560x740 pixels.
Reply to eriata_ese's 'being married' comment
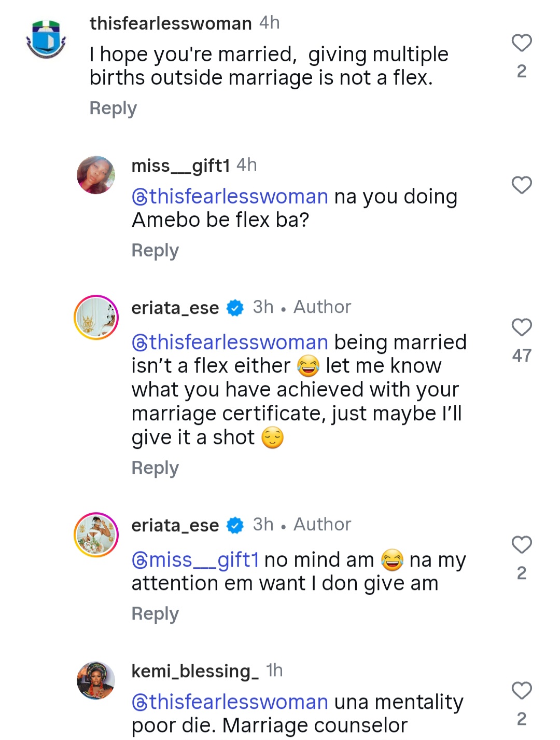(155, 468)
